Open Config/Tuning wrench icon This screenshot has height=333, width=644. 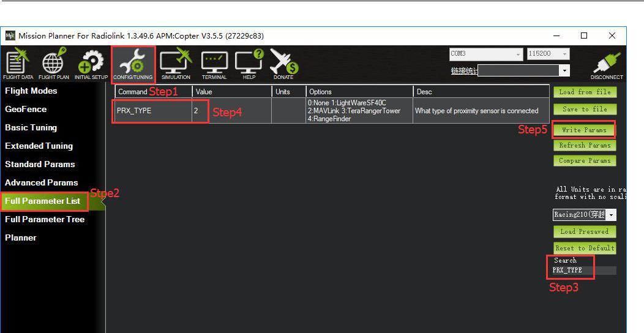[133, 64]
